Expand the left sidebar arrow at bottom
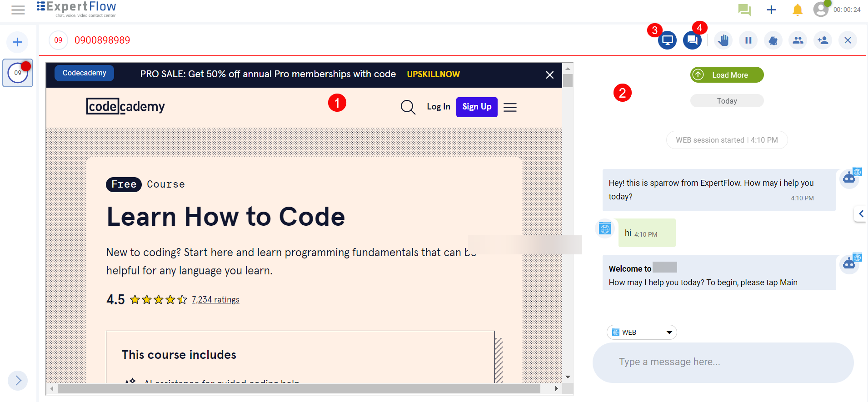 [18, 380]
